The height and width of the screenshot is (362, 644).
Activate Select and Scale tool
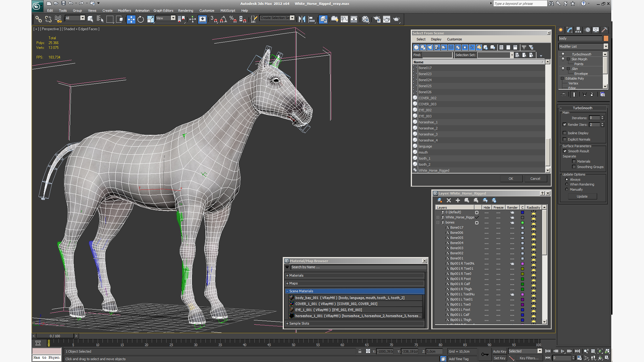(150, 19)
